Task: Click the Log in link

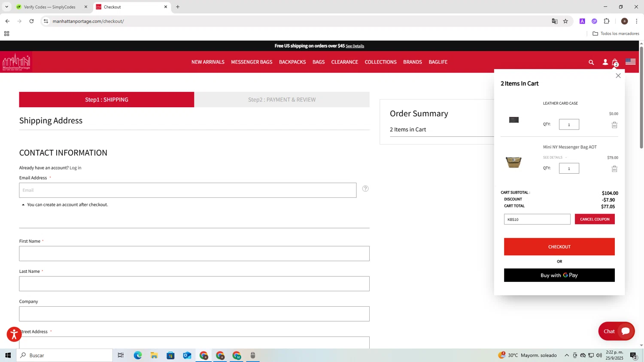Action: click(76, 168)
